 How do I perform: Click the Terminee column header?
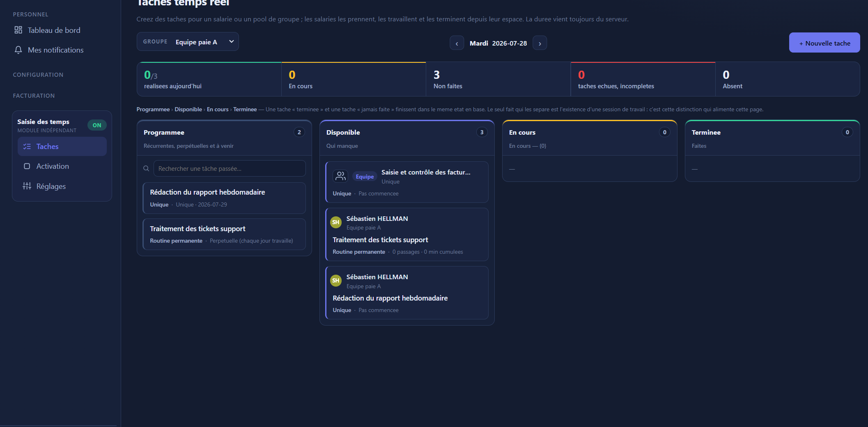point(772,138)
